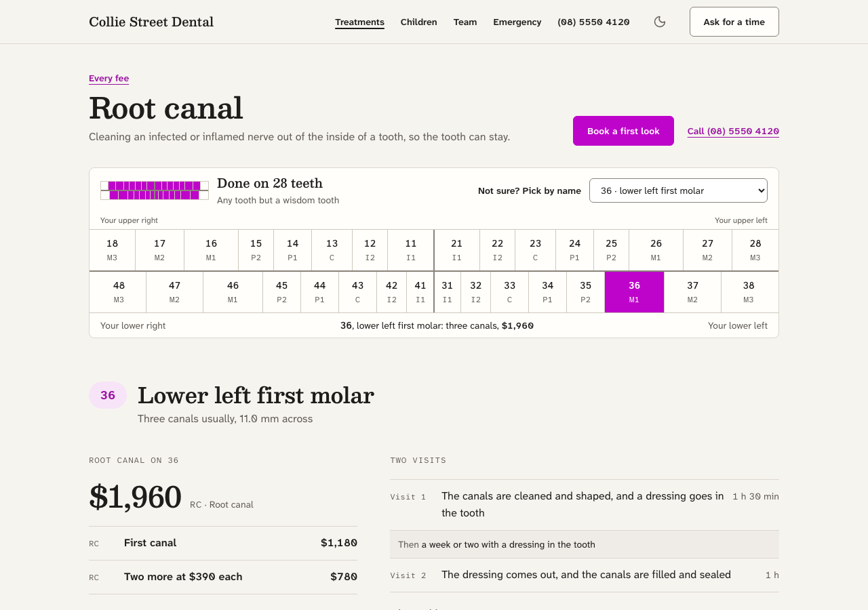This screenshot has height=610, width=868.
Task: Go to the Children section
Action: click(x=418, y=22)
